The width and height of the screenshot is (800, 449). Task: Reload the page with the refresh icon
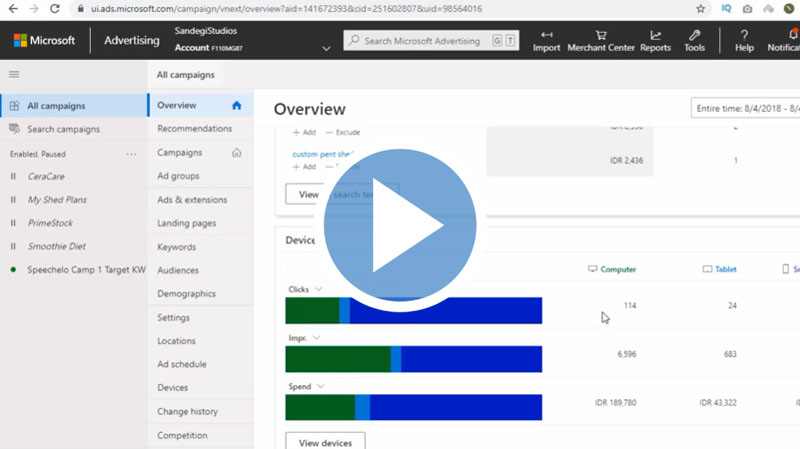pyautogui.click(x=55, y=9)
